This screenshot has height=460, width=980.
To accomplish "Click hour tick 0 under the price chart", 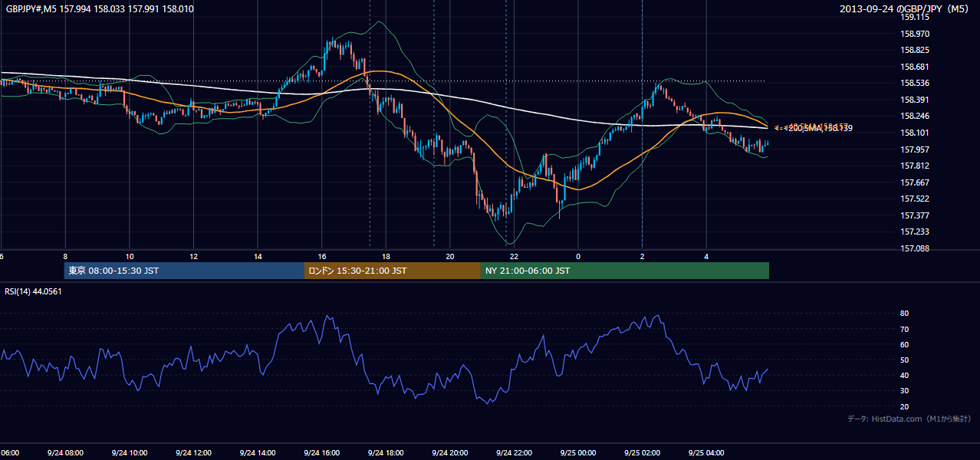I will pos(578,256).
